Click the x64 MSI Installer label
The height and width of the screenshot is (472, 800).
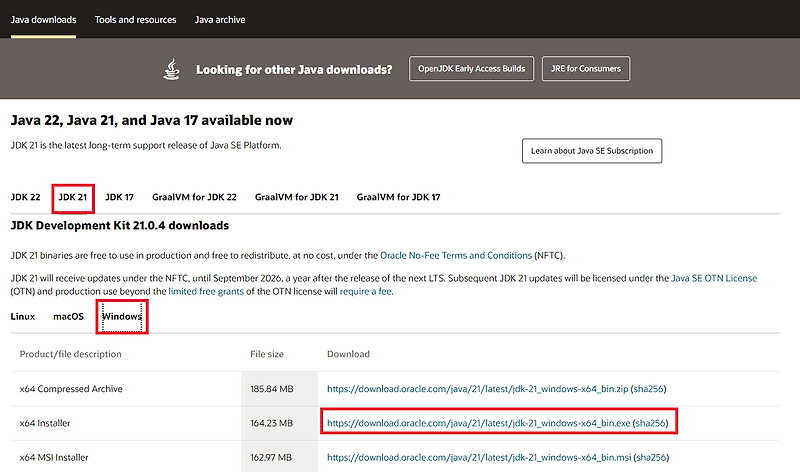[54, 457]
